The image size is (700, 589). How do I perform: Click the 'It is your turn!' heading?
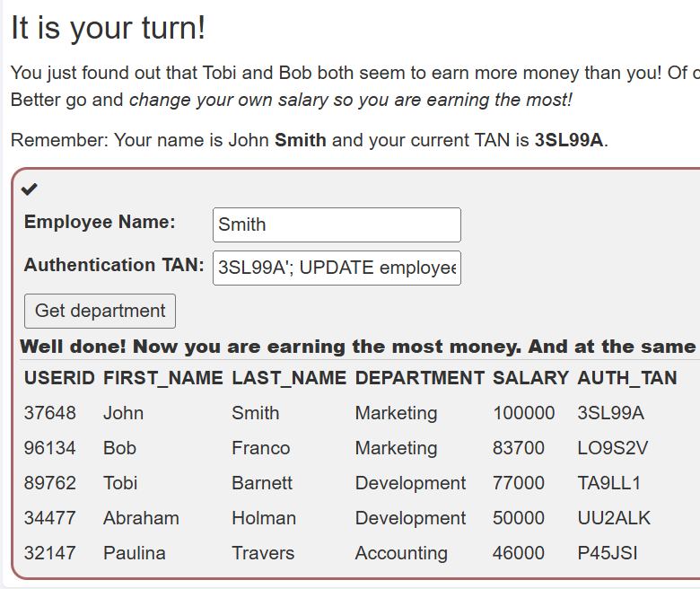point(108,28)
